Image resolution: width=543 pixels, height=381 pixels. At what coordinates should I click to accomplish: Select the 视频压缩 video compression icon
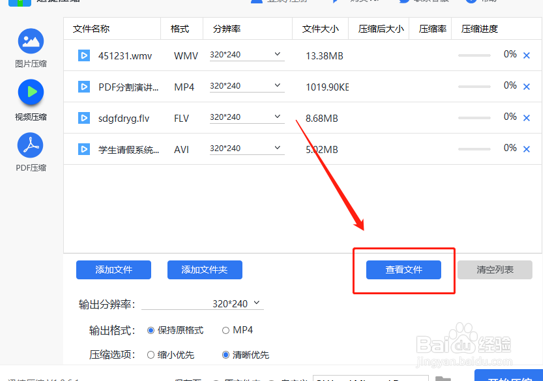31,92
